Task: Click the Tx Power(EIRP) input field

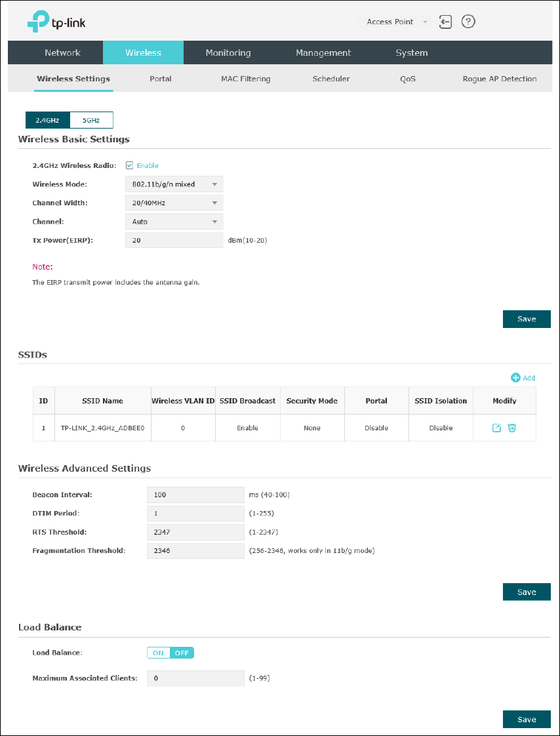Action: pyautogui.click(x=174, y=240)
